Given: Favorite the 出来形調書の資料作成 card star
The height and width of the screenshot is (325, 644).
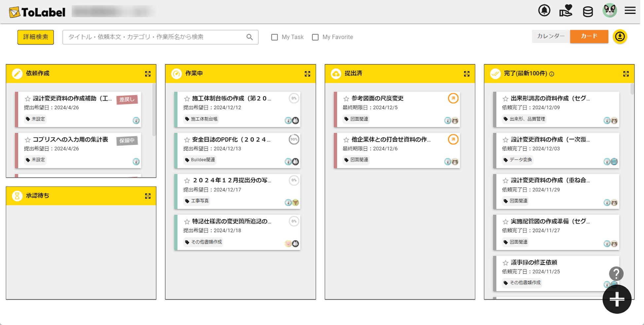Looking at the screenshot, I should point(505,99).
